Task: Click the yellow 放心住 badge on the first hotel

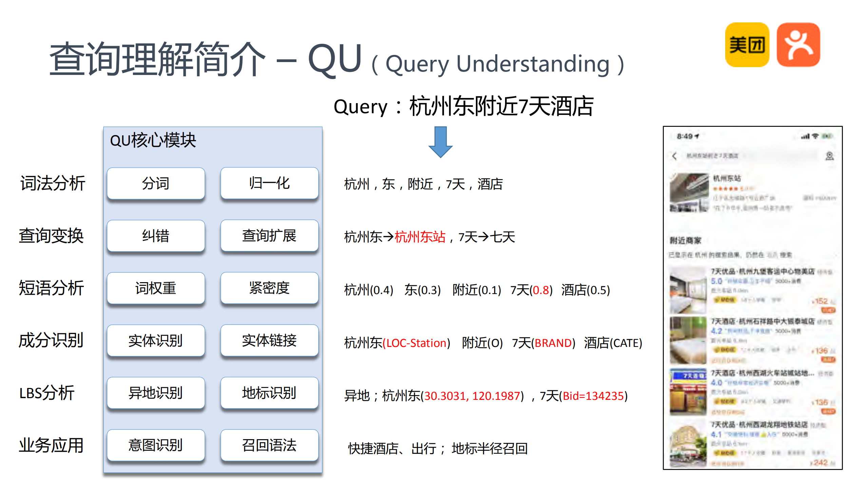Action: coord(724,300)
